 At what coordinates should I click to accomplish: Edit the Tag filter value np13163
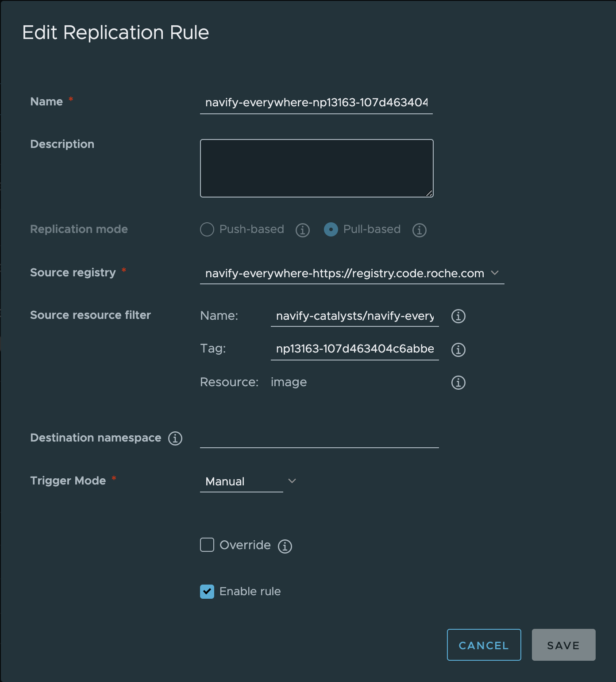[x=354, y=349]
